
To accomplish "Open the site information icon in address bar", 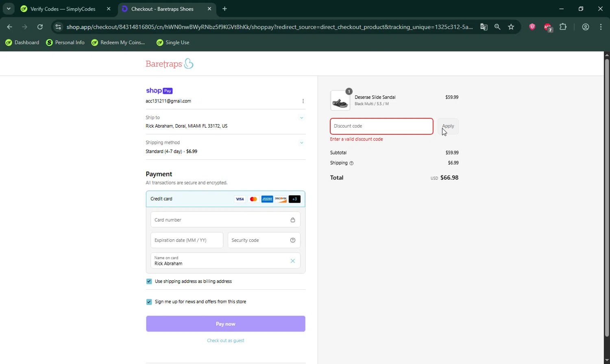I will (x=58, y=27).
